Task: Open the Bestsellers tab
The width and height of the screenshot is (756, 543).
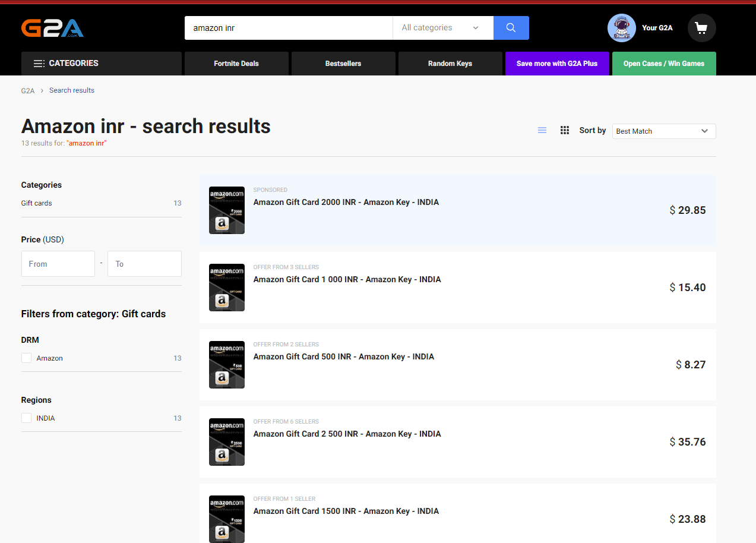Action: coord(343,64)
